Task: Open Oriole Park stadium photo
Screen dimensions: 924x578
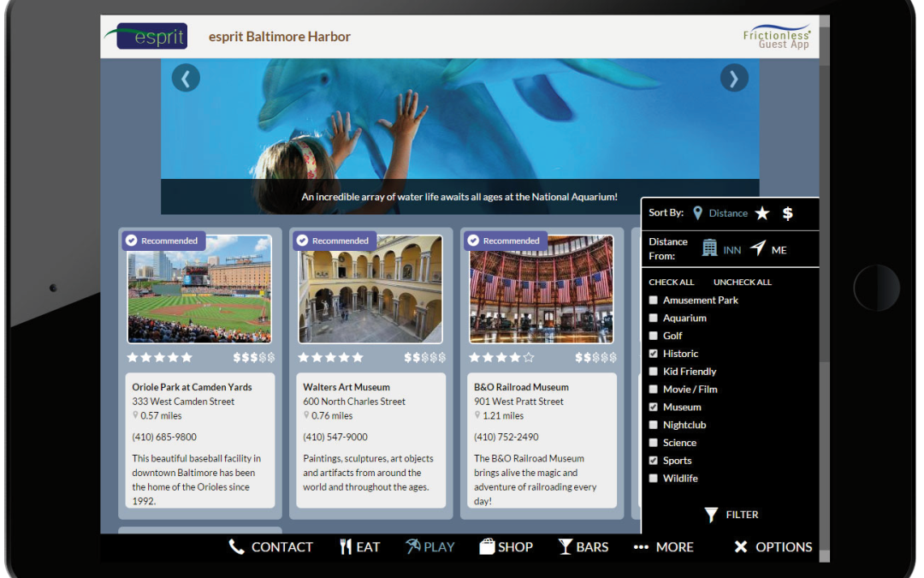Action: [x=199, y=289]
